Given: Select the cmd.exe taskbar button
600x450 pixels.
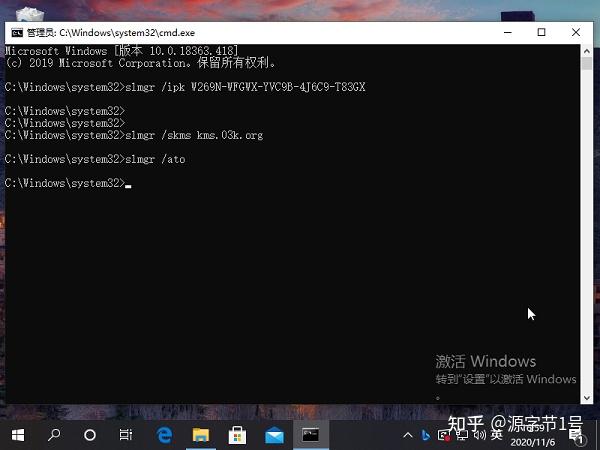Looking at the screenshot, I should pyautogui.click(x=310, y=435).
